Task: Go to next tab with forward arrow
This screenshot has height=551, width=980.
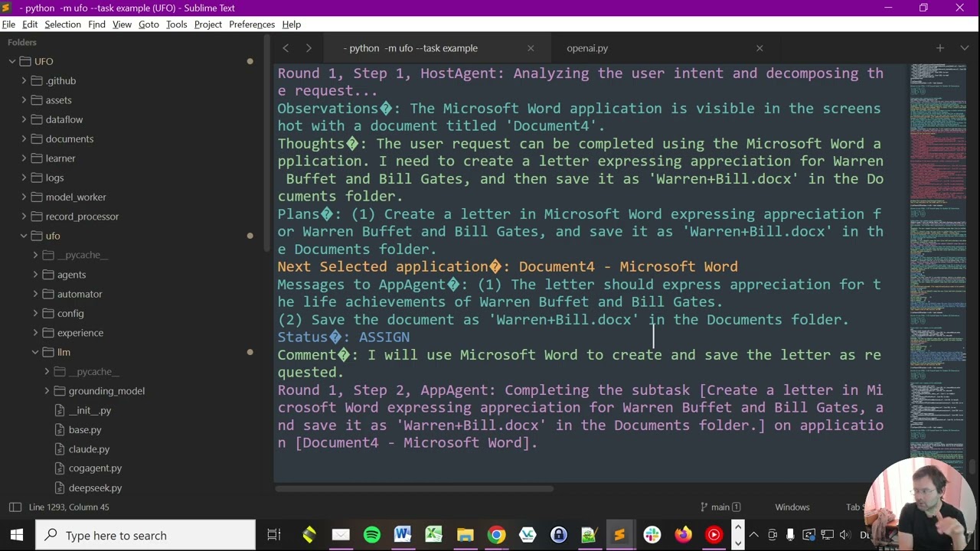Action: point(309,48)
